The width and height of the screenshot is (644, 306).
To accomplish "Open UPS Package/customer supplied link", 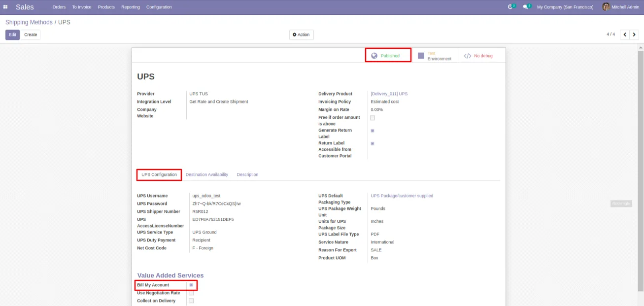I will [402, 196].
